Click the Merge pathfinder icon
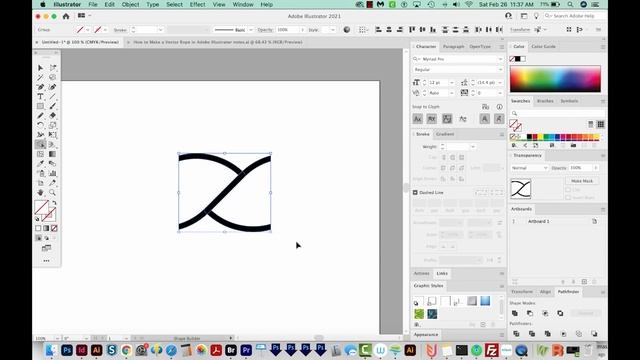This screenshot has height=360, width=640. pos(547,333)
